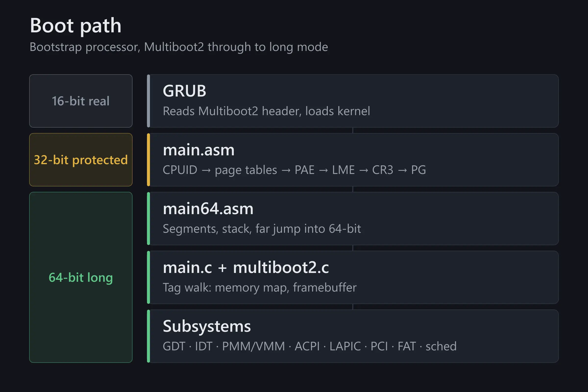Click the green accent bar beside Subsystems

148,336
